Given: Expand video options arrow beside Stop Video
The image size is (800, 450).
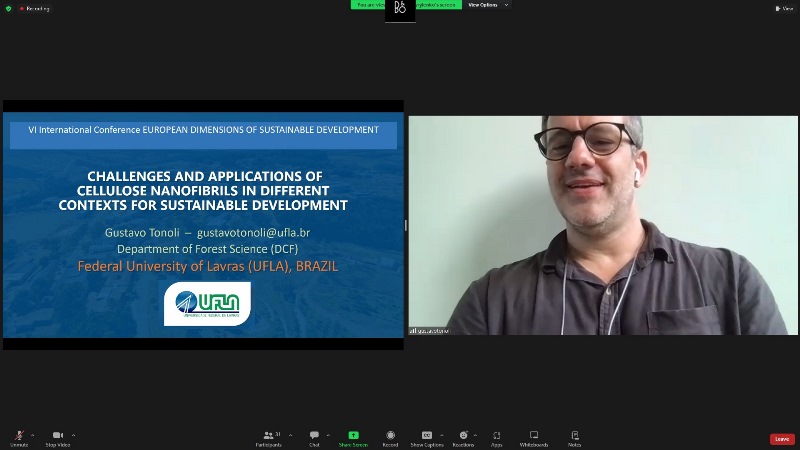Looking at the screenshot, I should tap(74, 435).
